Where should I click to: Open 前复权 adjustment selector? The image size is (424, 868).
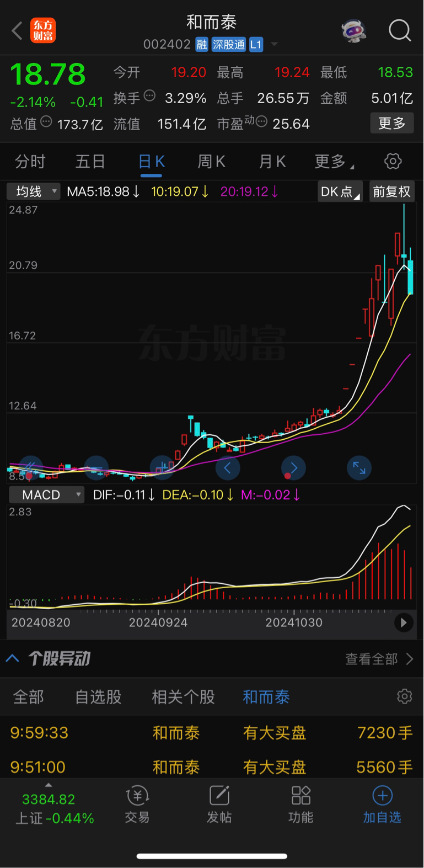click(391, 191)
